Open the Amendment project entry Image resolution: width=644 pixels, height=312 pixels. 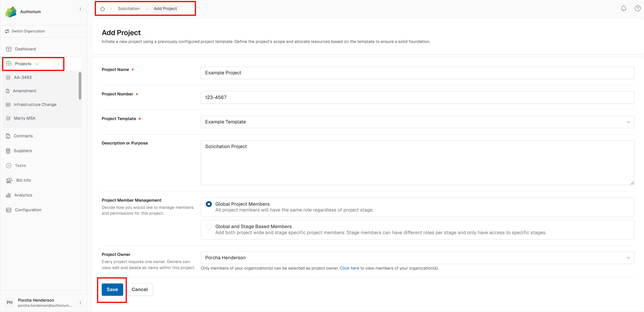tap(24, 91)
